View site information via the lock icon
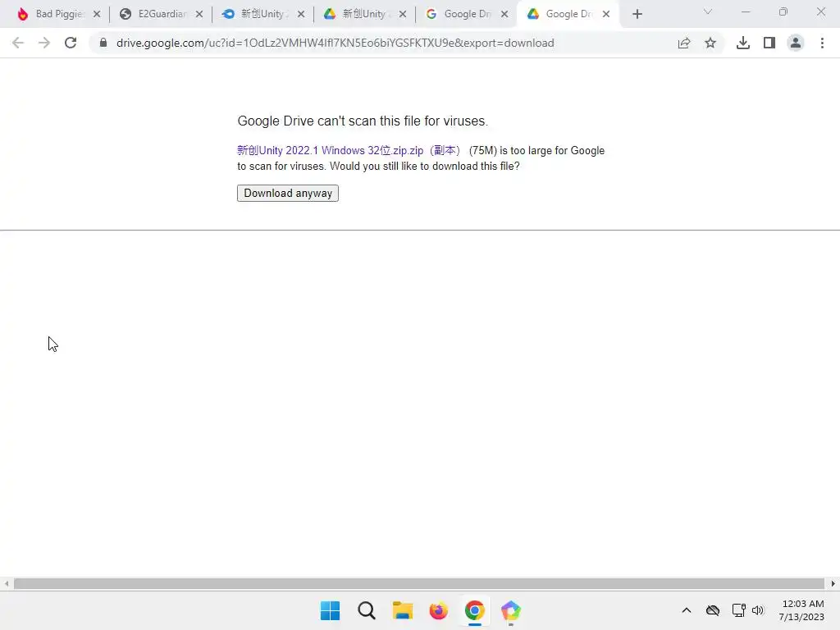This screenshot has height=630, width=840. (103, 43)
